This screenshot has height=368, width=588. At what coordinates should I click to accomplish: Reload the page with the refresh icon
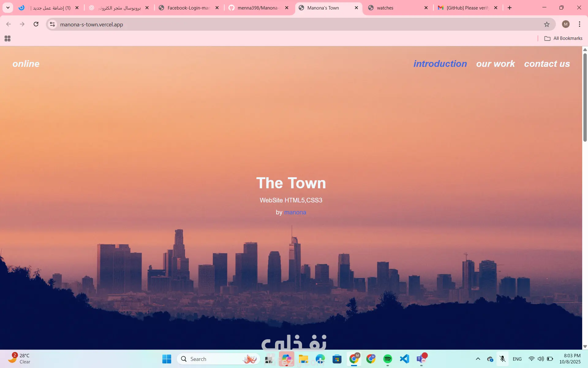(36, 24)
